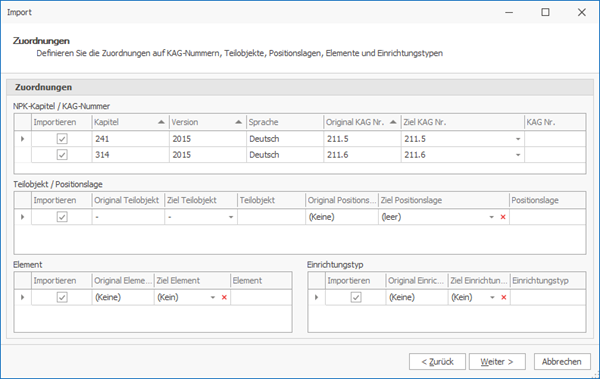Click Sprache column header
The width and height of the screenshot is (600, 379).
pyautogui.click(x=285, y=122)
